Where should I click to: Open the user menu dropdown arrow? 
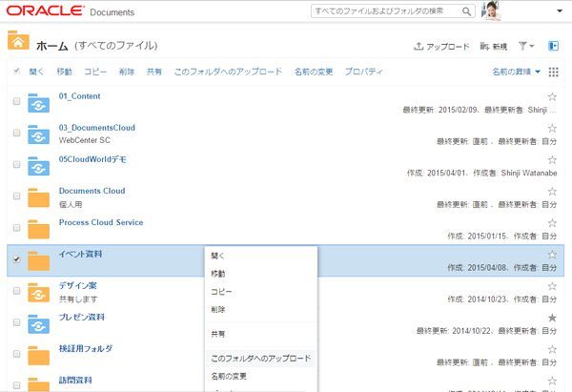click(560, 10)
